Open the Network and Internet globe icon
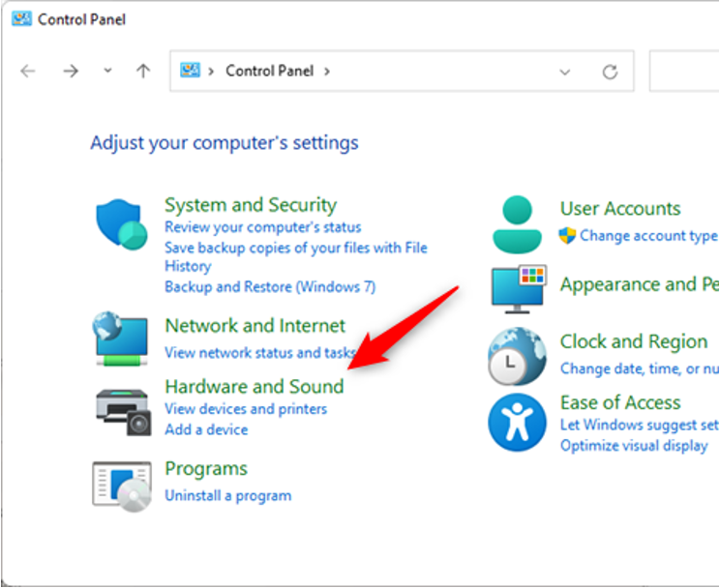The image size is (720, 588). tap(120, 338)
